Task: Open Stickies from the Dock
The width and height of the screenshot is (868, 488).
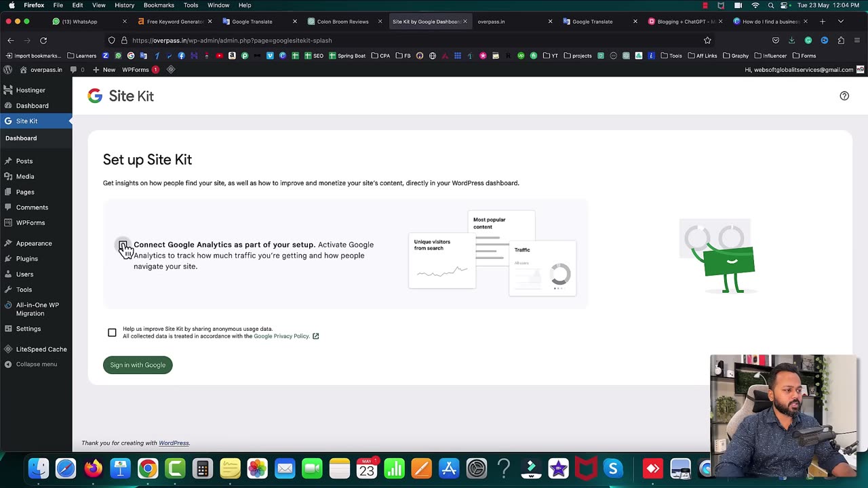Action: click(x=230, y=468)
